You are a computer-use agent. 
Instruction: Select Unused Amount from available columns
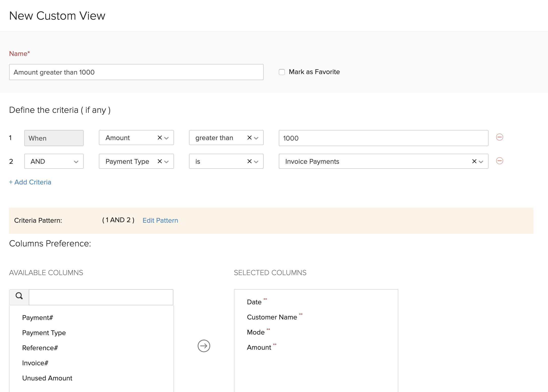coord(47,378)
